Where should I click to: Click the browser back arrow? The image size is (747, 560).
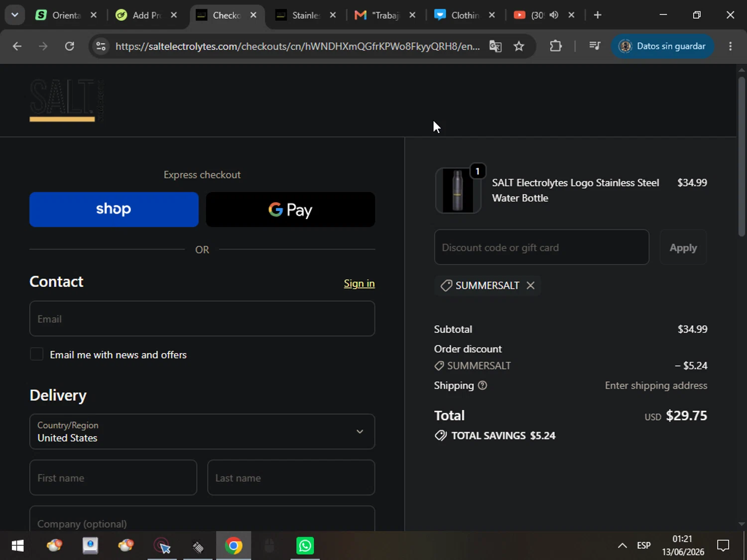[17, 46]
